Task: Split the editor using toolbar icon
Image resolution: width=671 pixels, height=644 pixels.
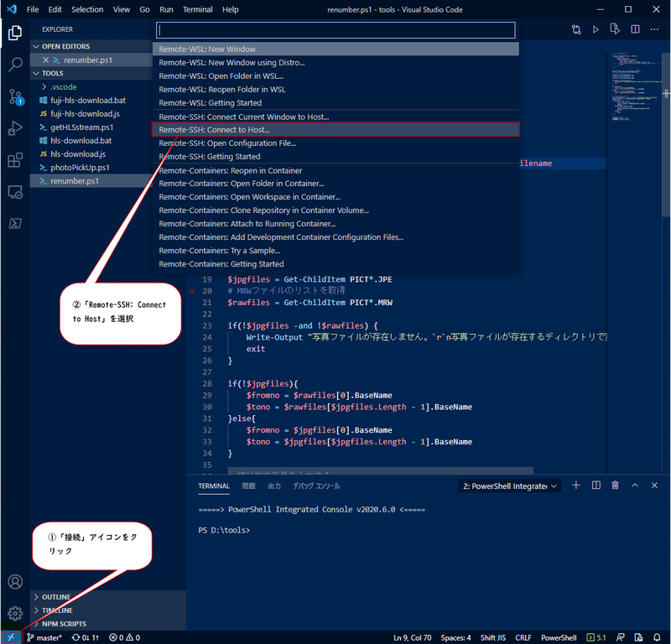Action: (x=635, y=29)
